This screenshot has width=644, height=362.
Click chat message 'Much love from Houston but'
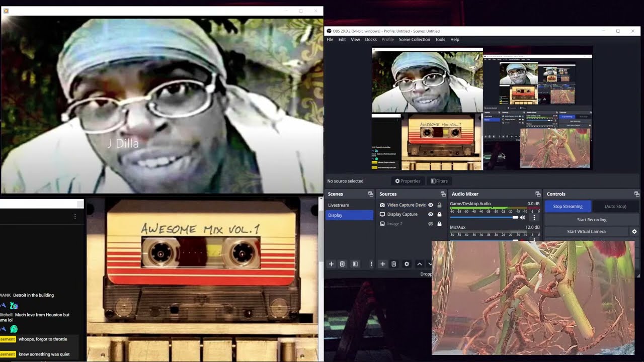(x=42, y=315)
